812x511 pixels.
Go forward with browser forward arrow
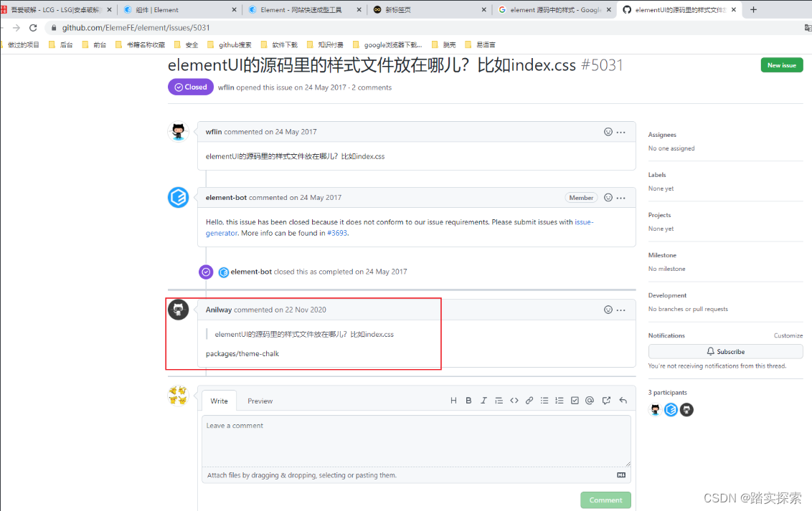tap(16, 28)
